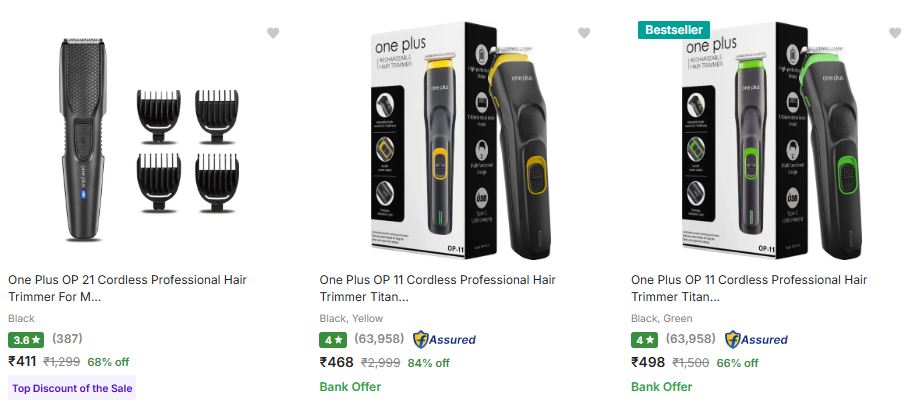Toggle wishlist heart on Black, Green trimmer
Image resolution: width=917 pixels, height=403 pixels.
(x=895, y=33)
